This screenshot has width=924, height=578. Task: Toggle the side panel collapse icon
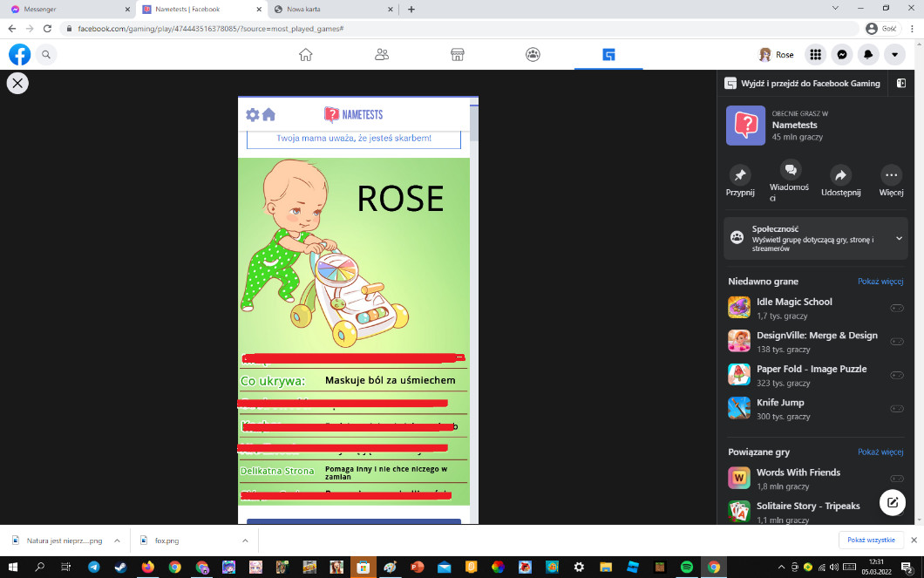point(900,84)
